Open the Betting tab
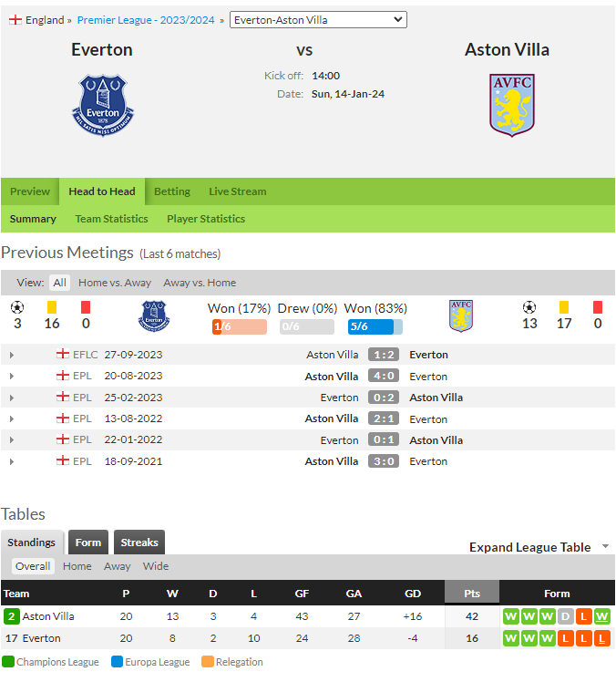The width and height of the screenshot is (616, 682). click(x=172, y=191)
